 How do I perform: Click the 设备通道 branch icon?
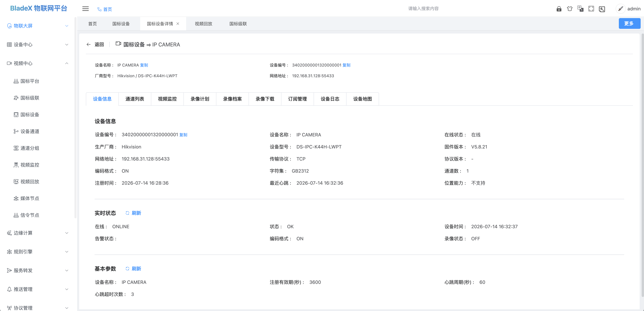(16, 131)
